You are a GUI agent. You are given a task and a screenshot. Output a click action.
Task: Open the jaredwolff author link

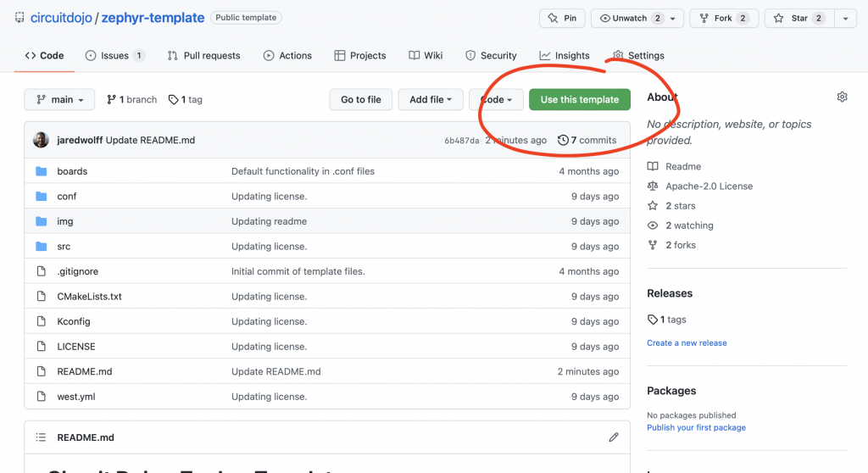80,140
